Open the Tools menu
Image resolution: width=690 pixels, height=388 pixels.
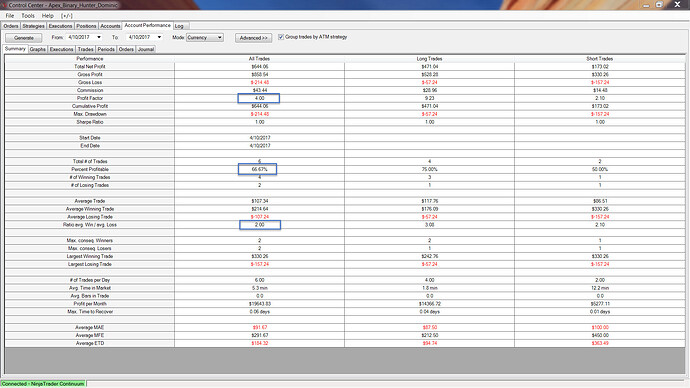(28, 15)
